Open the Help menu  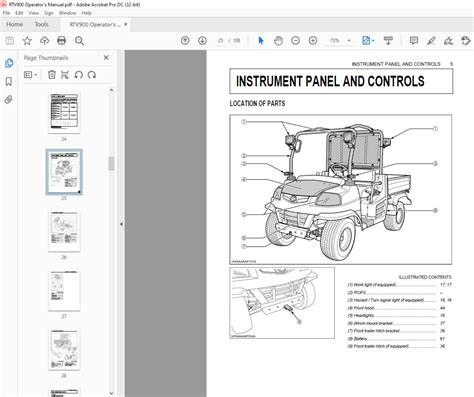(86, 13)
